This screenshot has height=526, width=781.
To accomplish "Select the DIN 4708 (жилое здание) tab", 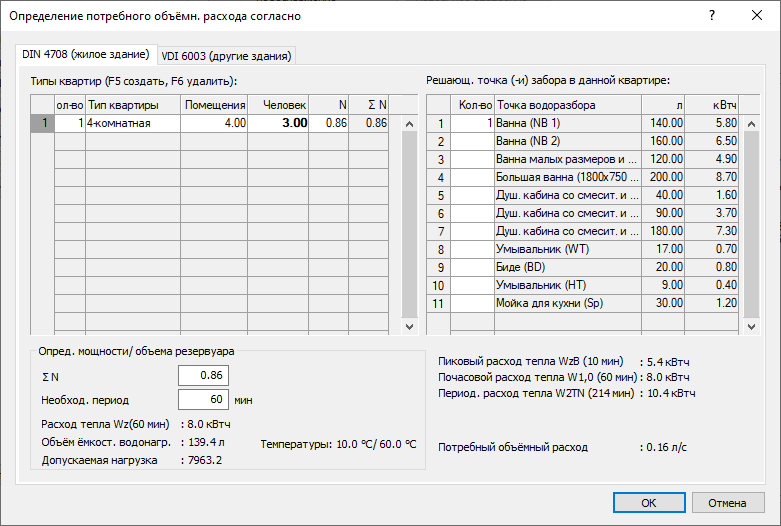I will coord(86,54).
